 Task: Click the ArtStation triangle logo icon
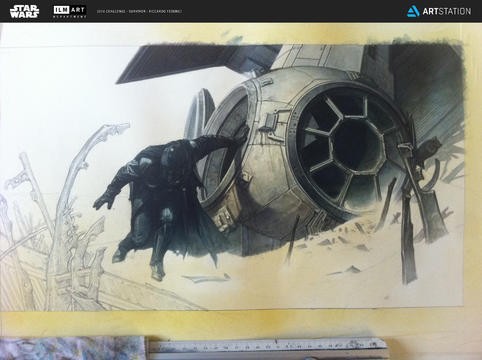tap(413, 11)
